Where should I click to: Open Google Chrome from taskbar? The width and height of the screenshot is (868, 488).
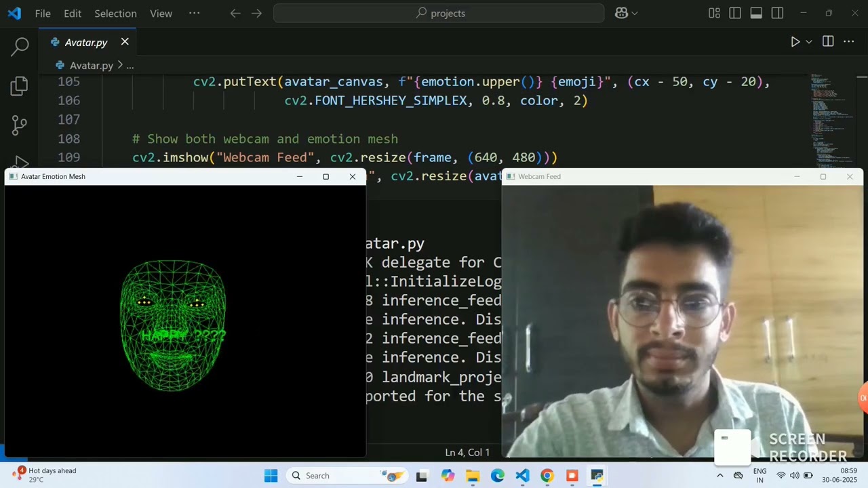pyautogui.click(x=547, y=476)
